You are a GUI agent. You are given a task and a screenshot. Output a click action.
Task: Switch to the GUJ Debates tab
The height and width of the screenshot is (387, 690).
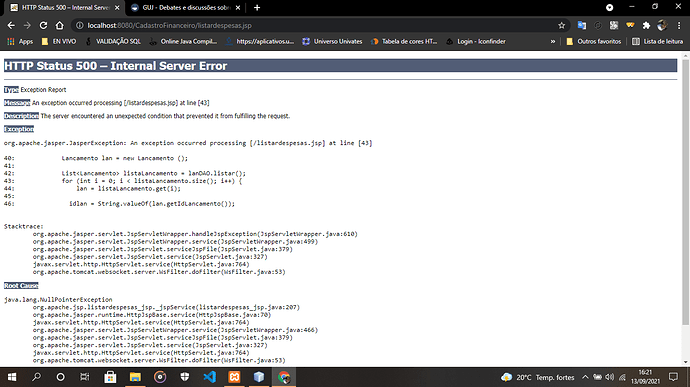click(185, 7)
